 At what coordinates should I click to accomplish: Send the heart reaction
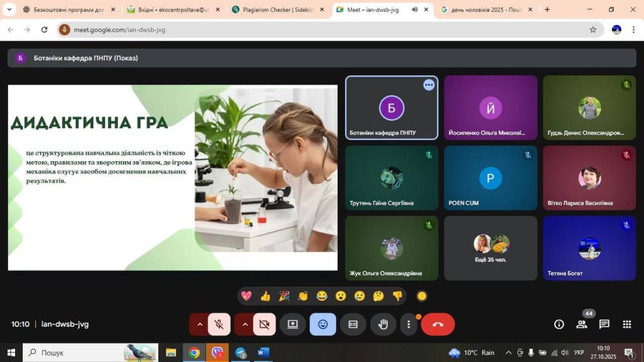[x=247, y=296]
